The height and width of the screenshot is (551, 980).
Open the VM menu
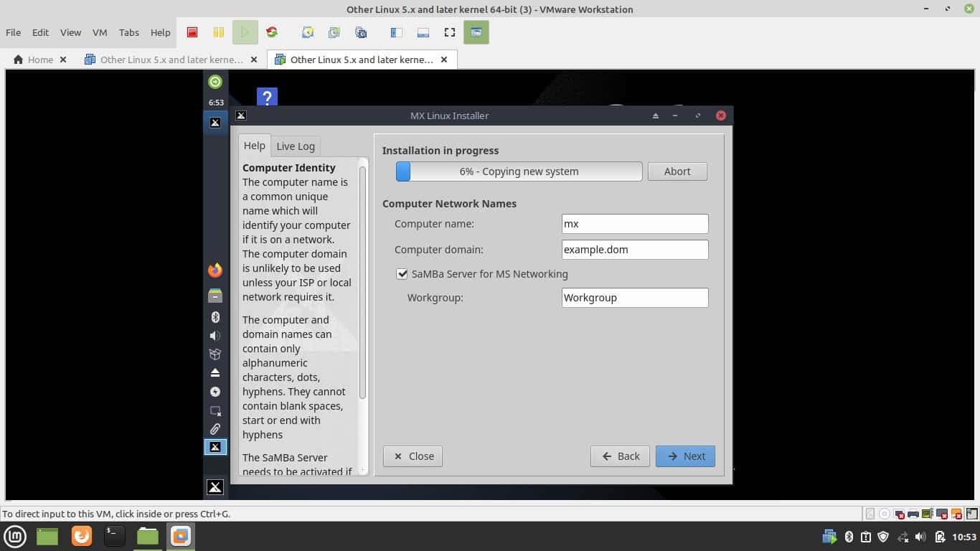pos(100,32)
